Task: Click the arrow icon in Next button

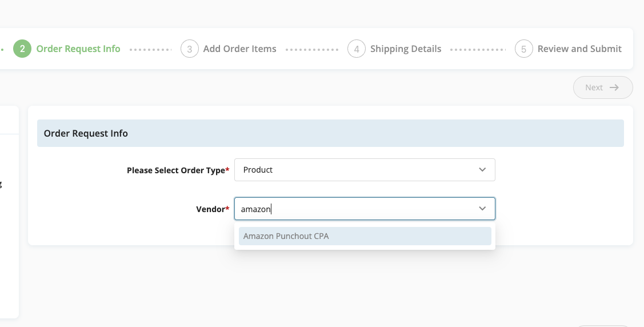Action: click(x=614, y=87)
